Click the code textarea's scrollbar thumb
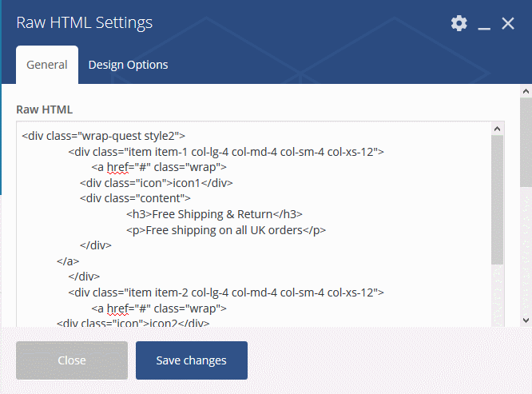532x394 pixels. 497,200
